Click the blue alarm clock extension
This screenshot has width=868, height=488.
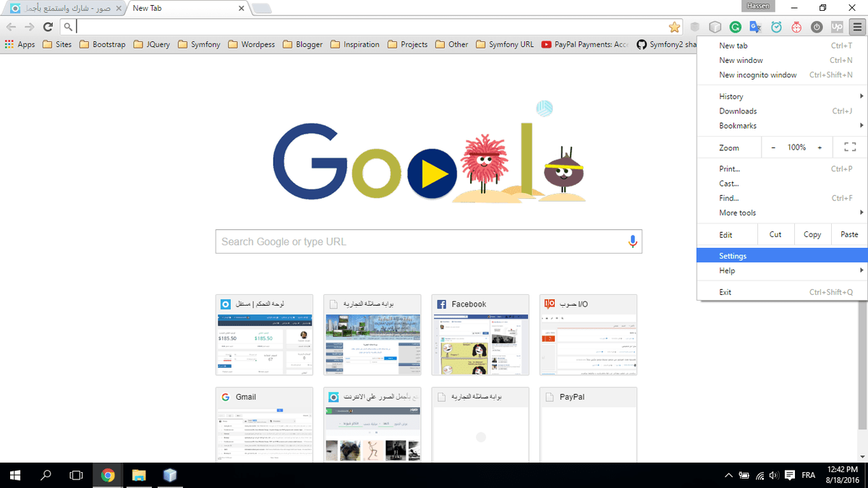pyautogui.click(x=776, y=27)
